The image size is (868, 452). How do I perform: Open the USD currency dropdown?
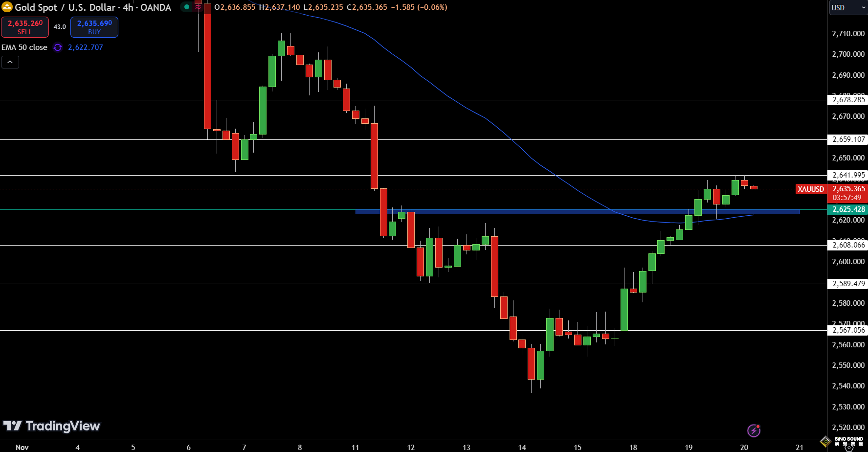847,8
